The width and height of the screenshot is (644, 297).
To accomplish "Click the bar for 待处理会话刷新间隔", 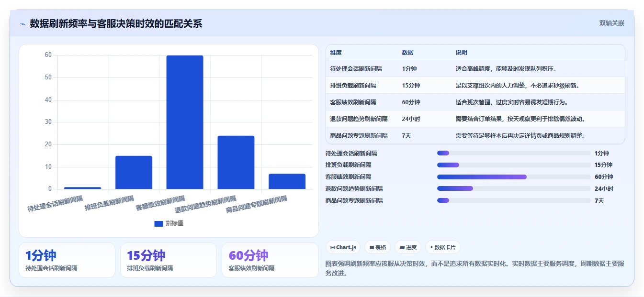I will pos(82,188).
